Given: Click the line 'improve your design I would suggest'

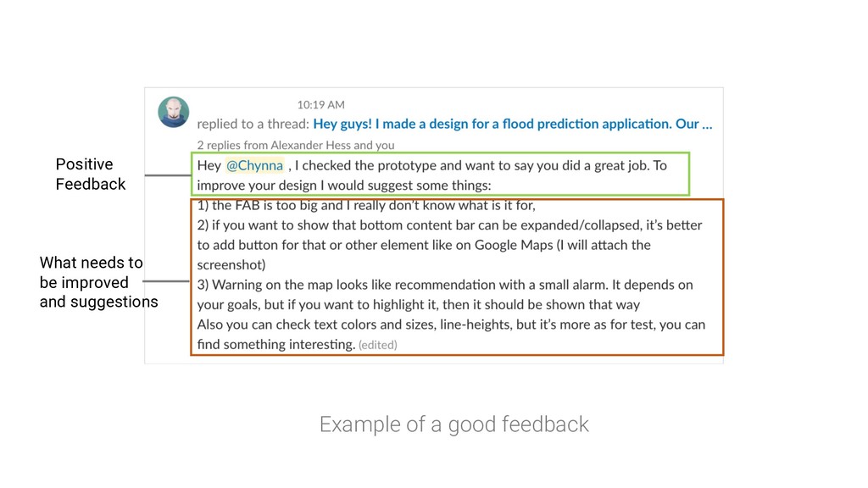Looking at the screenshot, I should point(344,185).
